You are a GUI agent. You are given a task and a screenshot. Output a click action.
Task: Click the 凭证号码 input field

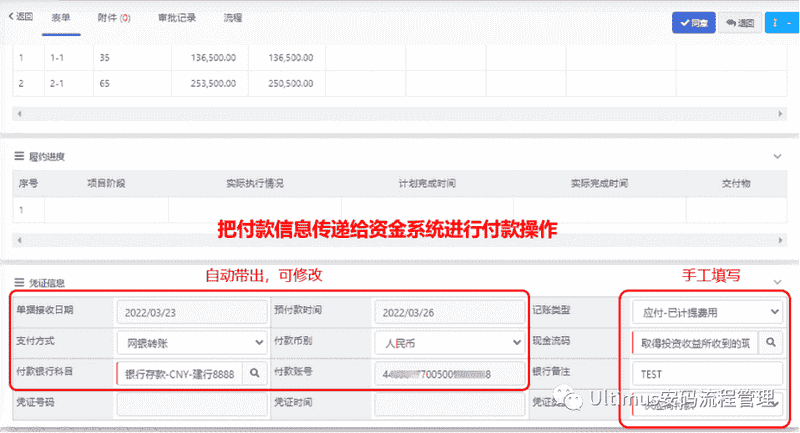point(192,404)
